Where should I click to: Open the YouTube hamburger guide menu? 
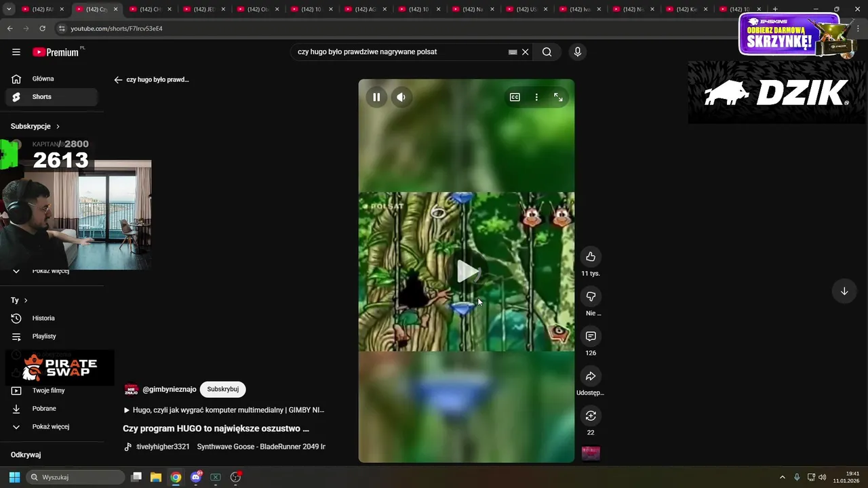coord(16,52)
